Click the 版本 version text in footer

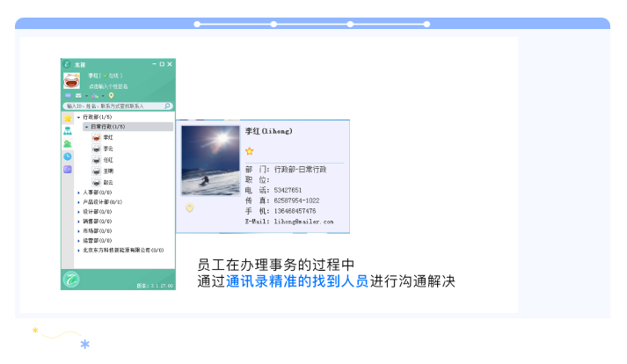click(x=155, y=286)
